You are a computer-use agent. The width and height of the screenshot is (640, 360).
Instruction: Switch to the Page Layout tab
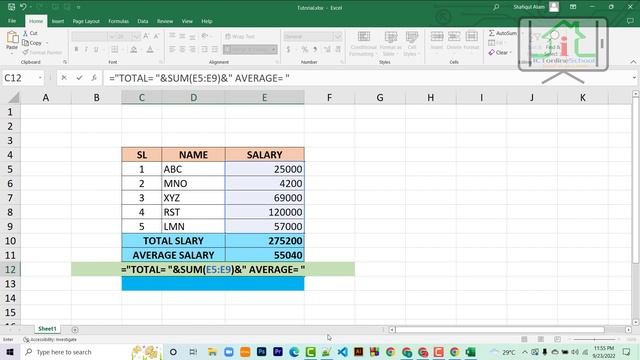pyautogui.click(x=86, y=21)
